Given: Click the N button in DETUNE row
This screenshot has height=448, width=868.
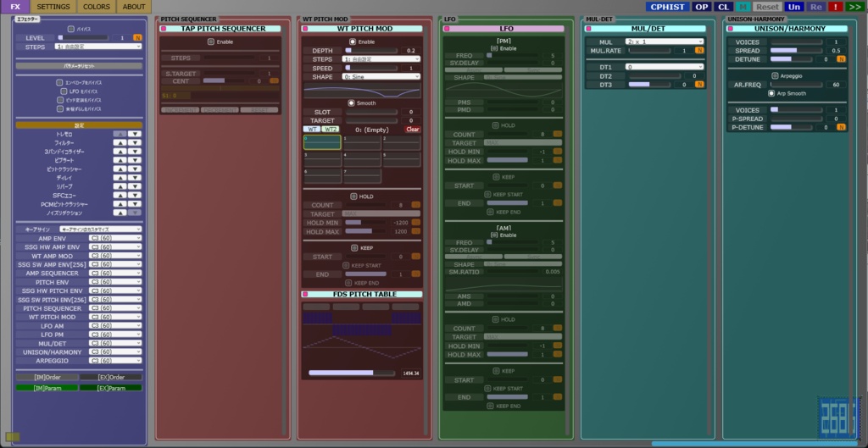Looking at the screenshot, I should coord(841,59).
